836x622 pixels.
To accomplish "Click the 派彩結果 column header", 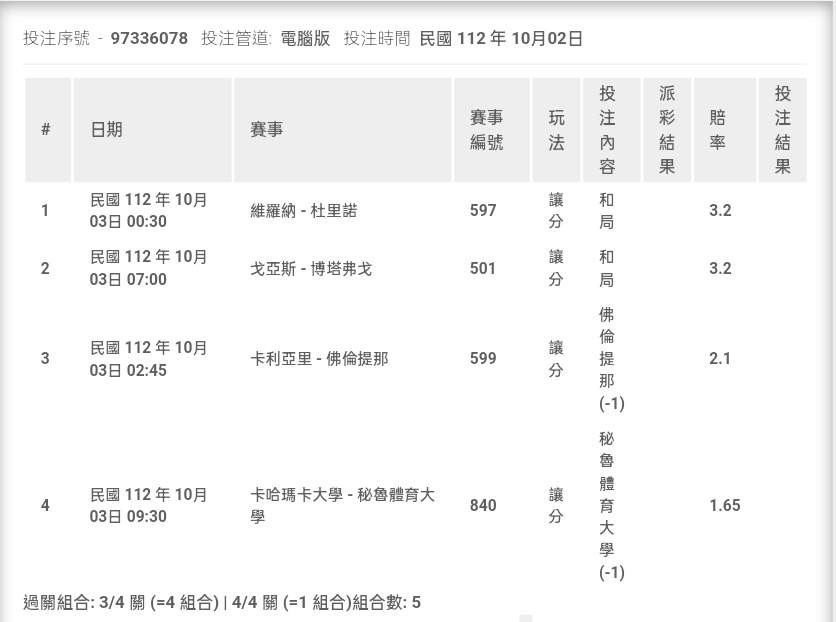I will tap(667, 130).
